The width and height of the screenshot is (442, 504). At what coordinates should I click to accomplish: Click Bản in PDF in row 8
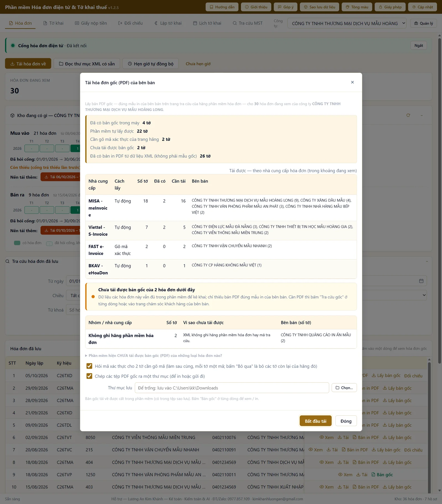tap(366, 462)
